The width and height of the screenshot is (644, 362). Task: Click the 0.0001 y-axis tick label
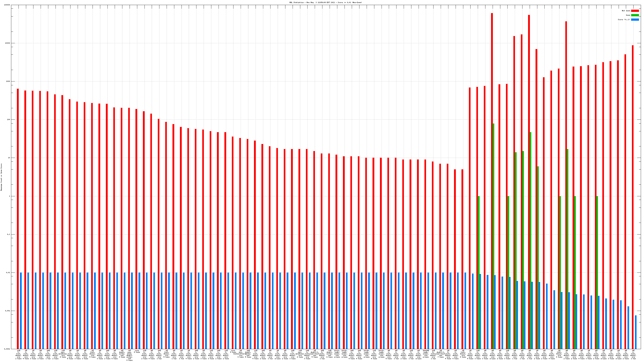(x=7, y=349)
